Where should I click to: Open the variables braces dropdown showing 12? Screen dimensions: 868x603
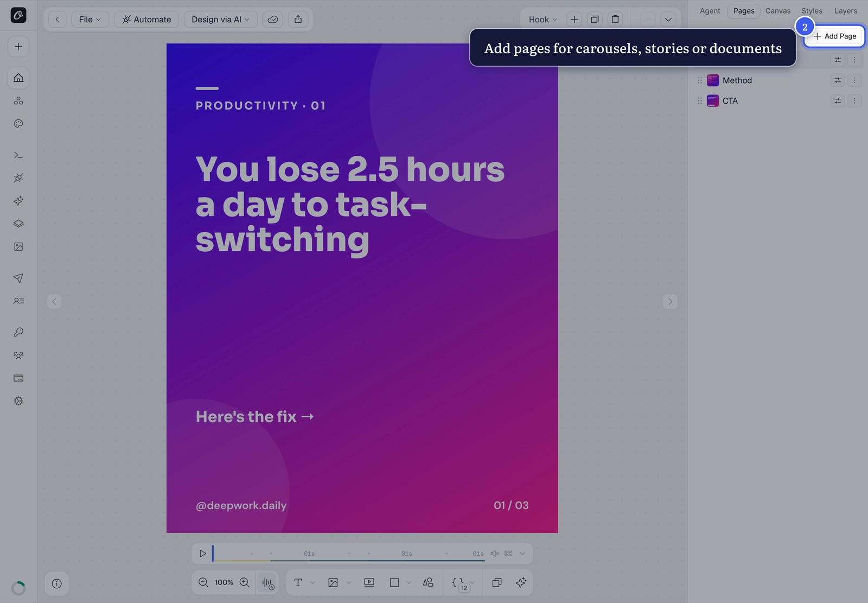point(463,583)
